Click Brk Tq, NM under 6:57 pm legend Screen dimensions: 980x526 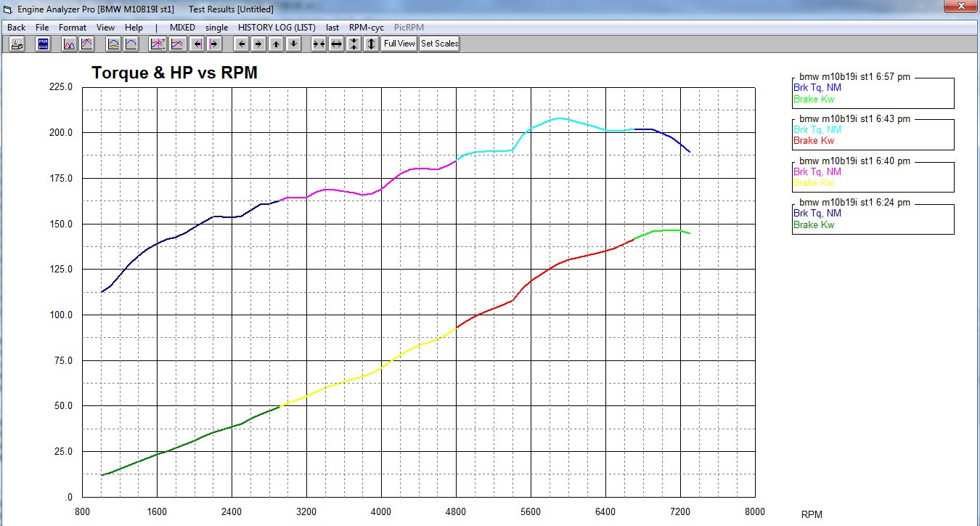point(817,88)
